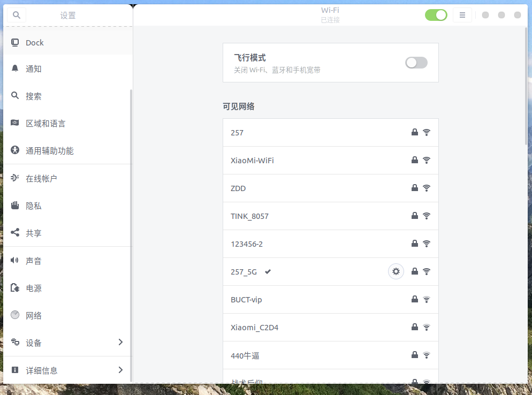The width and height of the screenshot is (532, 395).
Task: Open 区域和语言 settings
Action: 45,123
